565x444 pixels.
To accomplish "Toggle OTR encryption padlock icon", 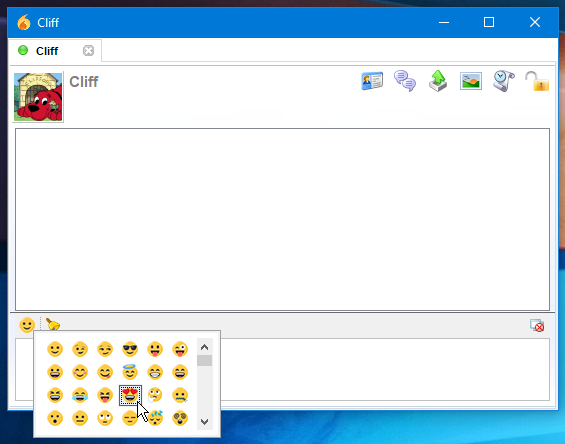I will pyautogui.click(x=537, y=81).
